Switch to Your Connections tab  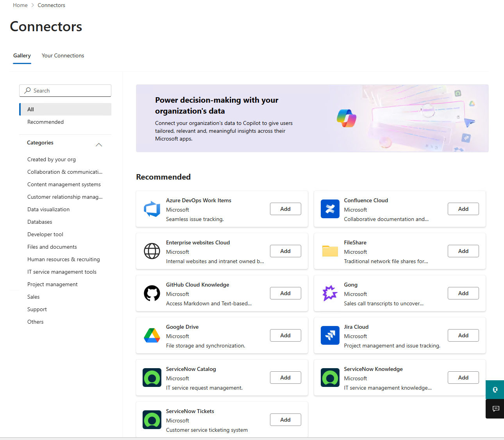coord(63,55)
